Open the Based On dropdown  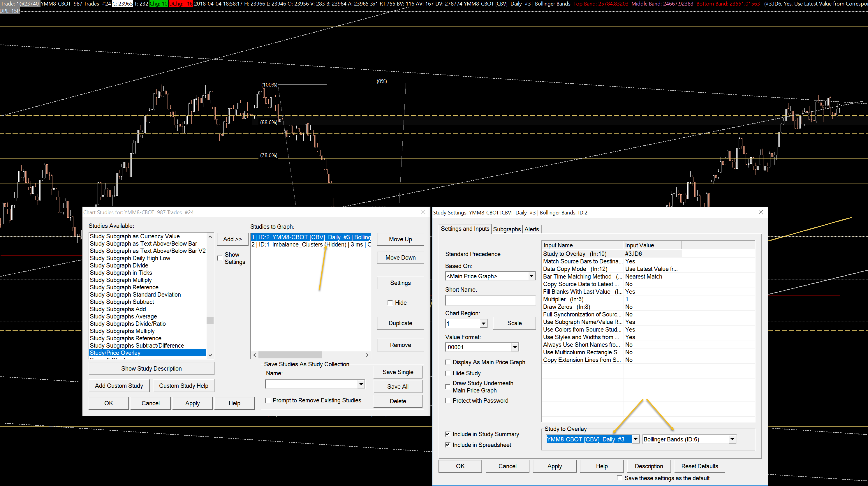(x=531, y=276)
